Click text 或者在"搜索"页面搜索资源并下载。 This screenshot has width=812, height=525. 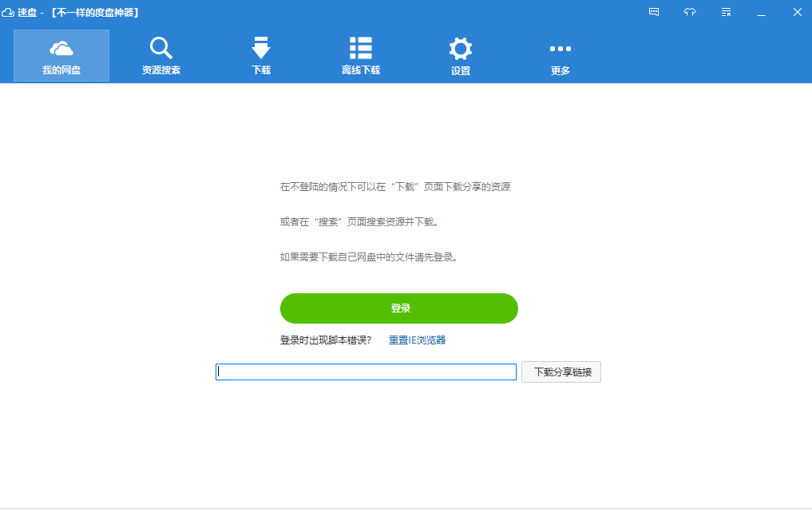[x=360, y=222]
